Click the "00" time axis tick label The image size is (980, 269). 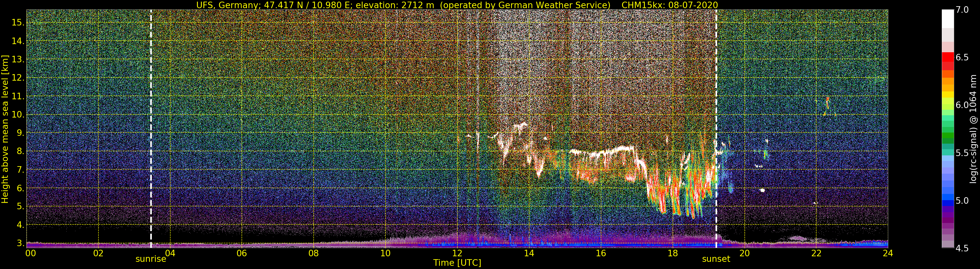[x=30, y=253]
